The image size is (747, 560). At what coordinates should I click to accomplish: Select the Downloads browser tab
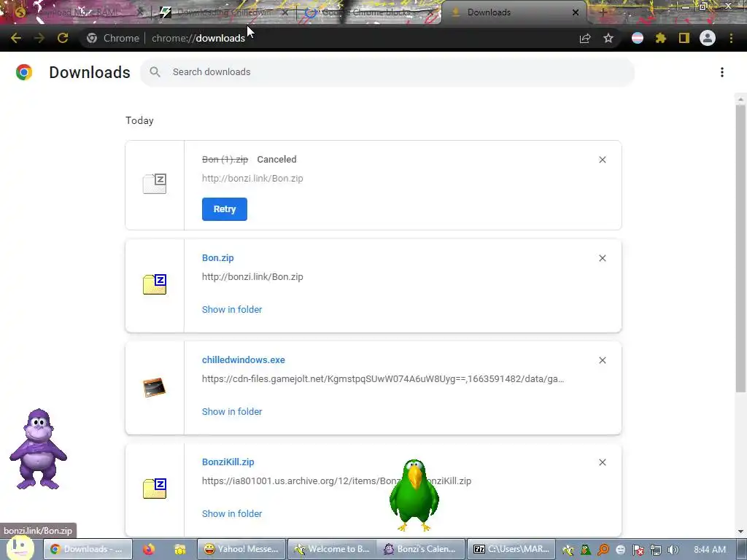click(512, 12)
